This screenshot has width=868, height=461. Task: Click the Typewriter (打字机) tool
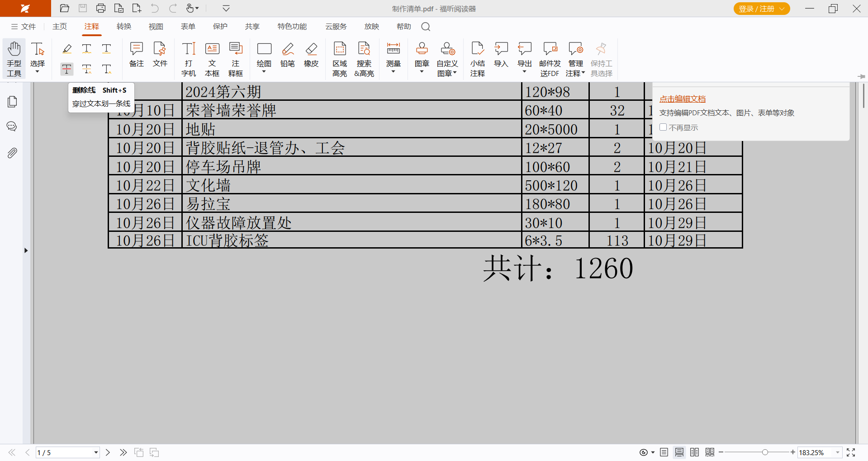coord(189,59)
